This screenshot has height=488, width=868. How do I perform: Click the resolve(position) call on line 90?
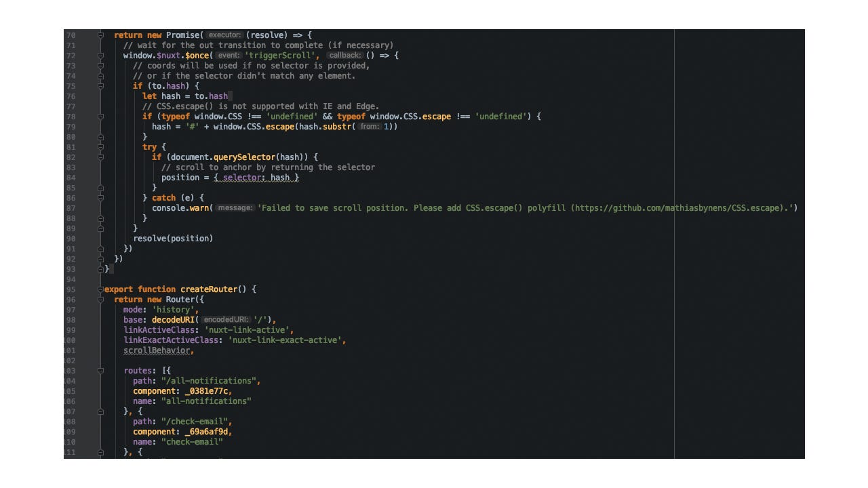point(174,238)
